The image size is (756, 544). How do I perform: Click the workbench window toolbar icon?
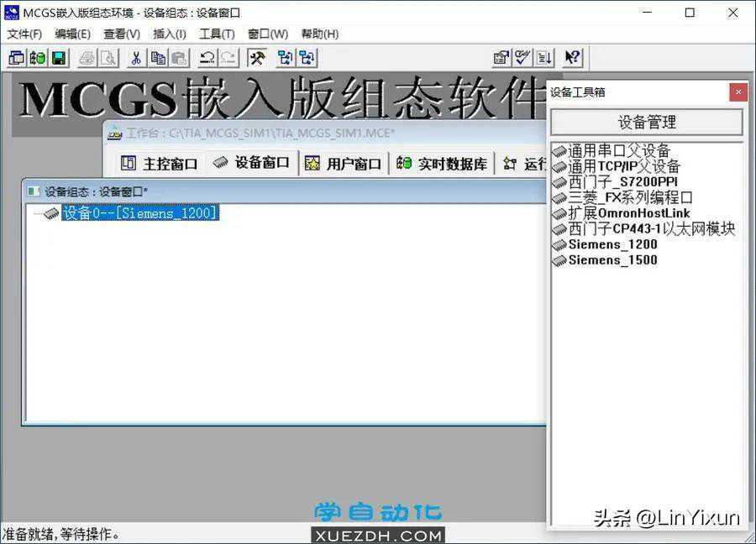(16, 58)
